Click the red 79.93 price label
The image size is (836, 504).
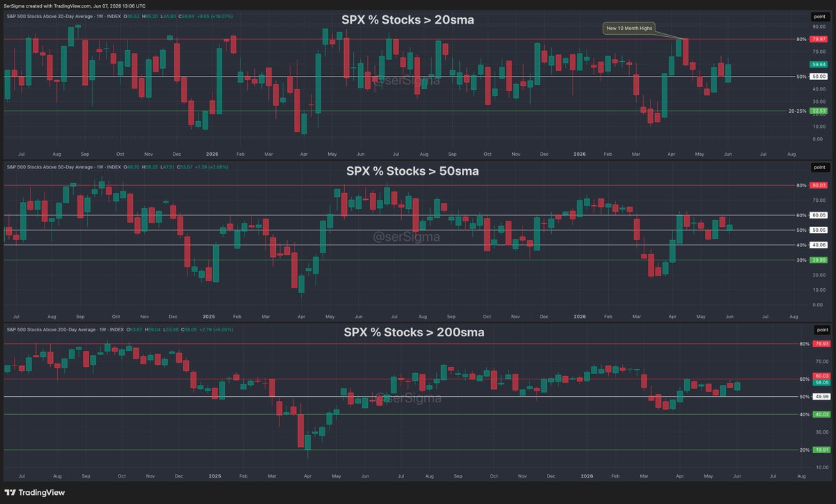pos(822,344)
